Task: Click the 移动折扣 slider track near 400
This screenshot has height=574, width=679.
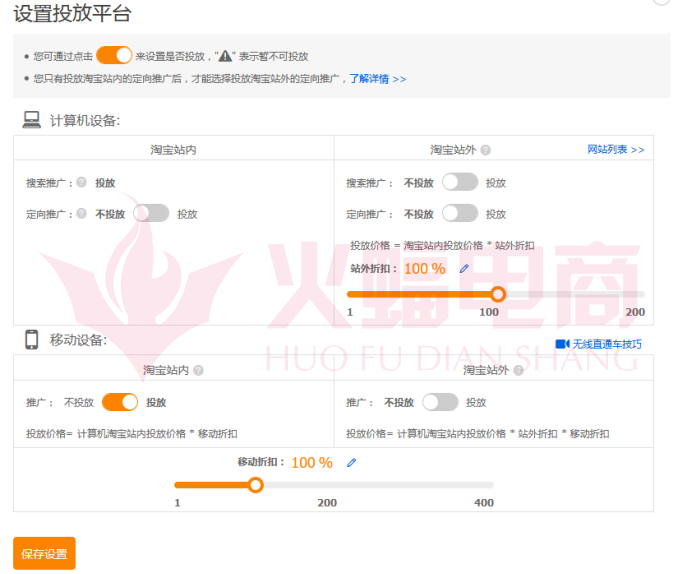Action: point(487,485)
